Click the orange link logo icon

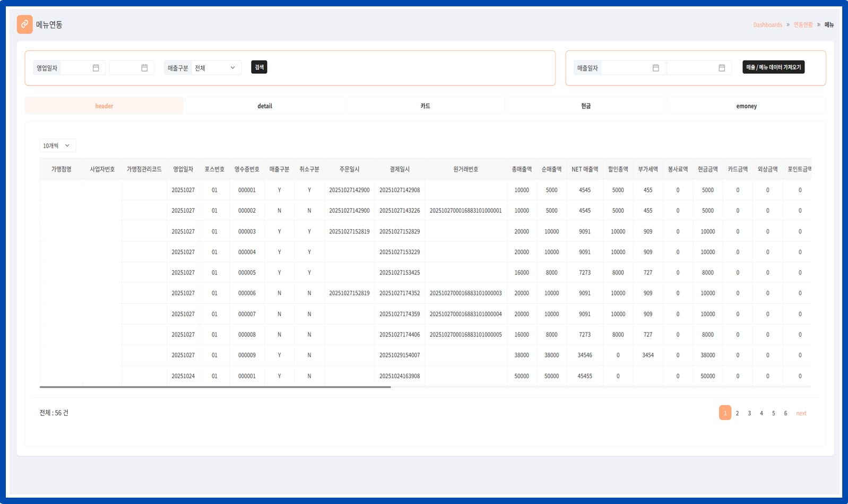coord(24,24)
